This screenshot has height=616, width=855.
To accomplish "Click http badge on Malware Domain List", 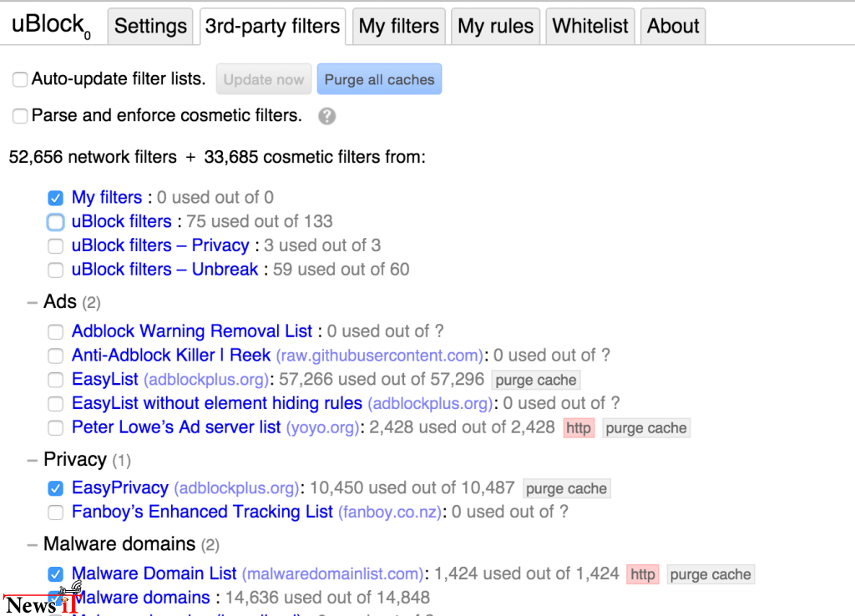I will click(643, 574).
